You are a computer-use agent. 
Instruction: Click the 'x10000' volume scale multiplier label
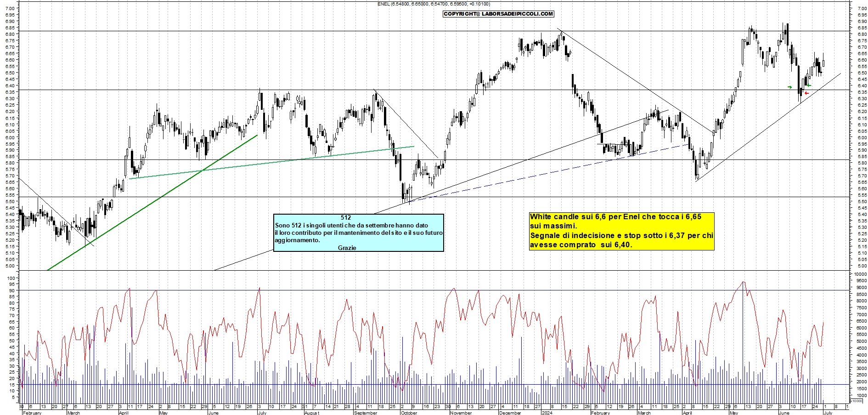point(857,401)
